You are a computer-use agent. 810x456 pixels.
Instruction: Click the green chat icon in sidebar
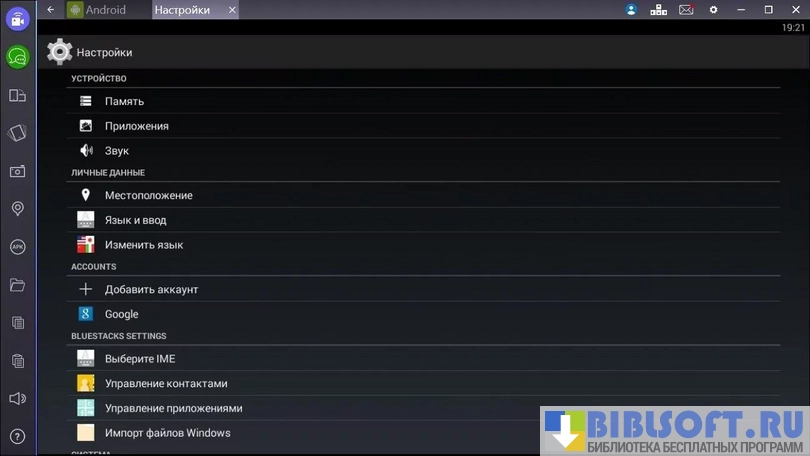17,57
